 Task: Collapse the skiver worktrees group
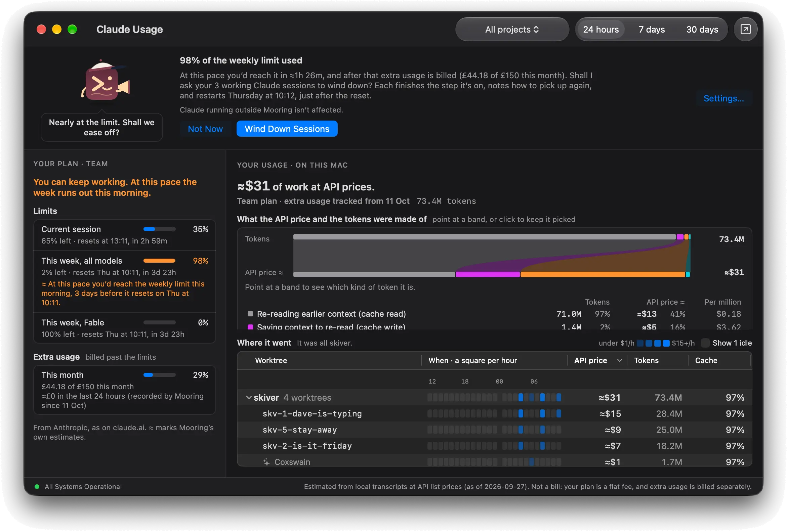249,398
